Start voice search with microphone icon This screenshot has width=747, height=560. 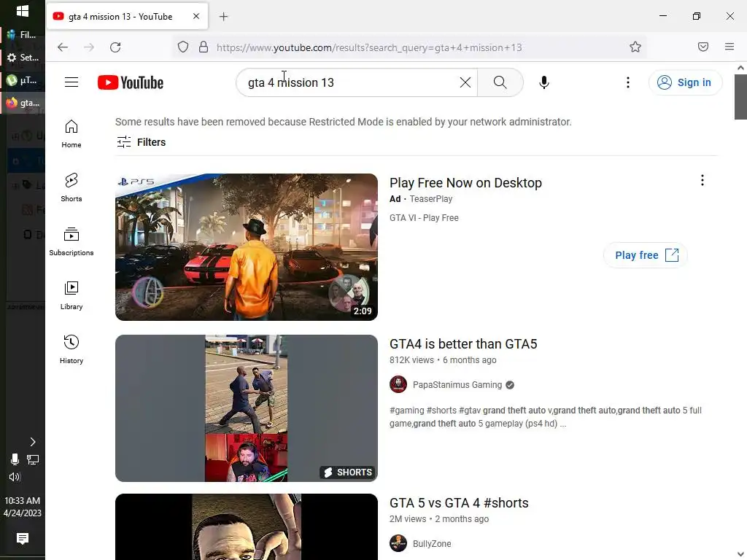click(x=544, y=82)
